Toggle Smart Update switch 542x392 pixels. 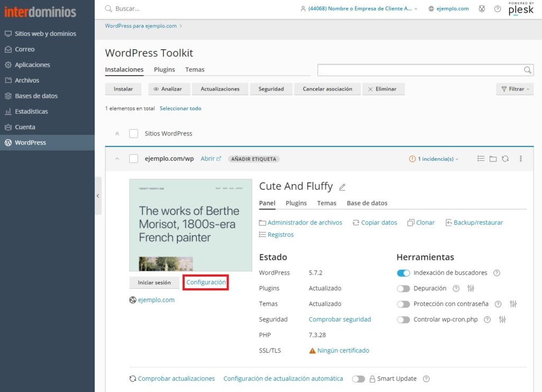pos(358,379)
